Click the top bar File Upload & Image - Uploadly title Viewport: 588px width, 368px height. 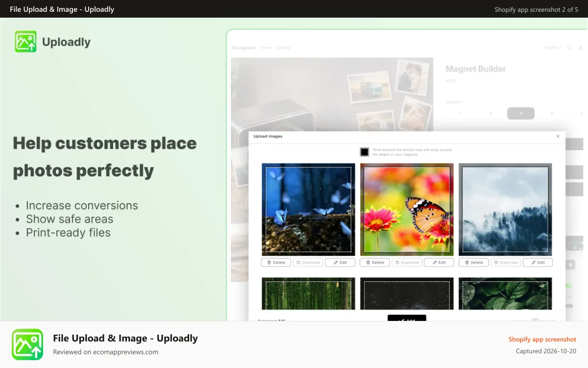click(x=62, y=9)
